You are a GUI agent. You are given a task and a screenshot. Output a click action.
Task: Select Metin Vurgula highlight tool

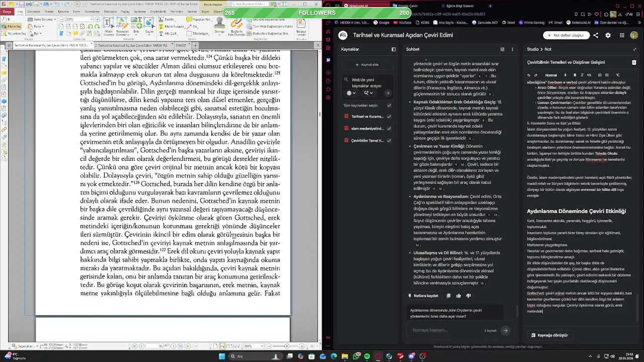[x=171, y=26]
